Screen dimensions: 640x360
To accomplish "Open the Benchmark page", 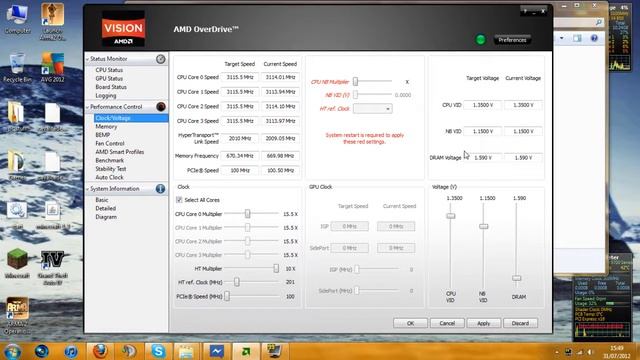I will (109, 160).
